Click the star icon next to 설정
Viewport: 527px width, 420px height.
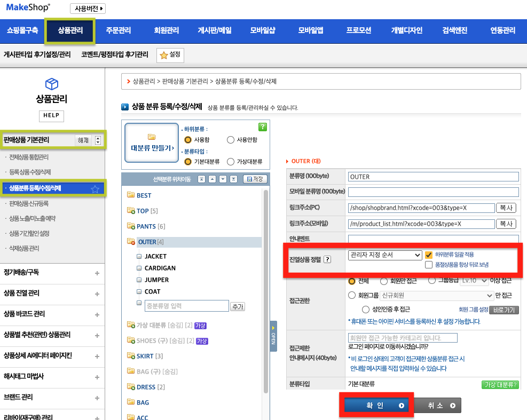click(x=164, y=55)
